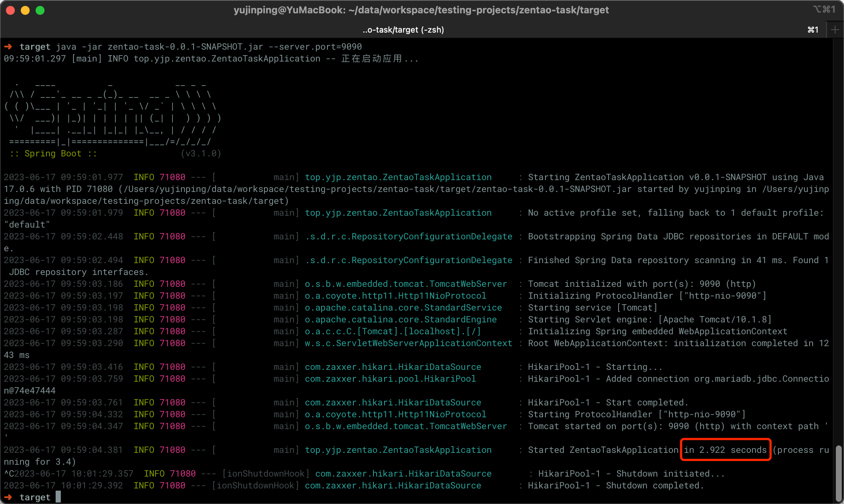Click 'HikariPool-1 - Starting...' log message

[595, 367]
